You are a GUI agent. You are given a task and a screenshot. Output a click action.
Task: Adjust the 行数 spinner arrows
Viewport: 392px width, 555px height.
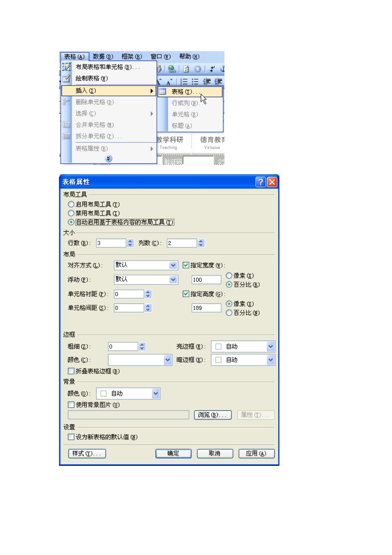click(x=130, y=243)
